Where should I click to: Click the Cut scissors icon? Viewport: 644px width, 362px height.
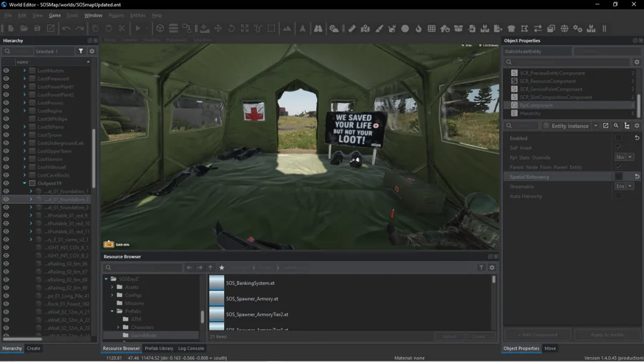122,29
